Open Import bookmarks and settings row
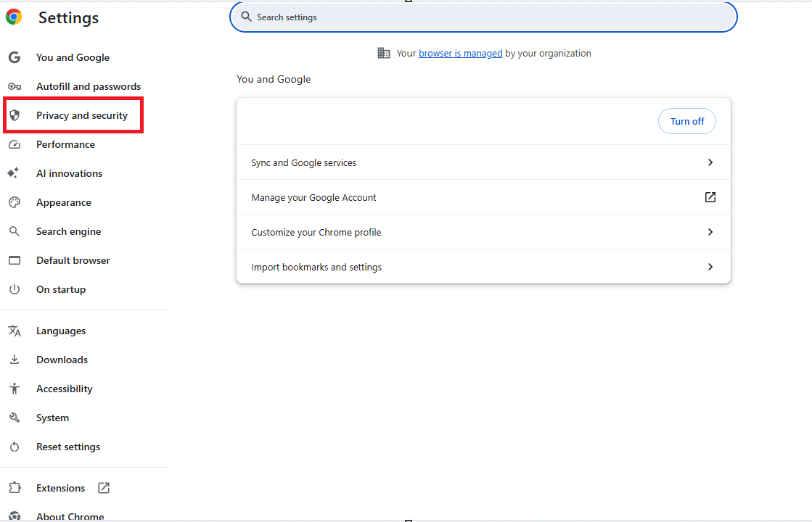 click(483, 266)
